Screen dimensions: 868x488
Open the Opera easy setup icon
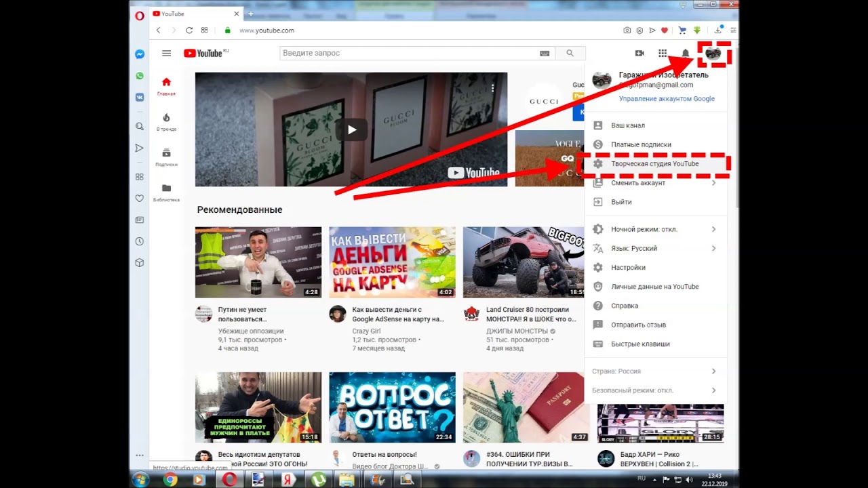pyautogui.click(x=733, y=30)
